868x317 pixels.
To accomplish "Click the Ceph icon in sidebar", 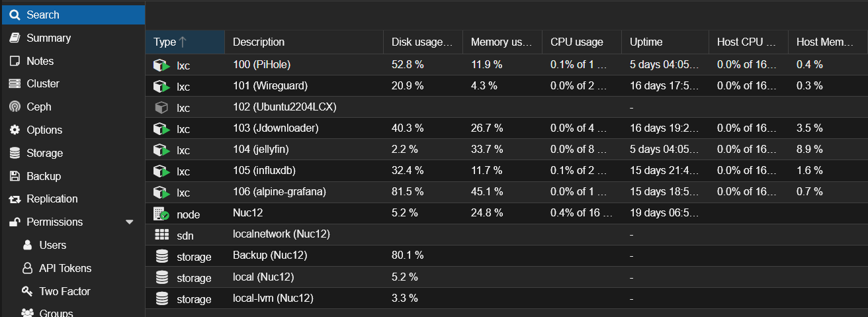I will click(15, 107).
